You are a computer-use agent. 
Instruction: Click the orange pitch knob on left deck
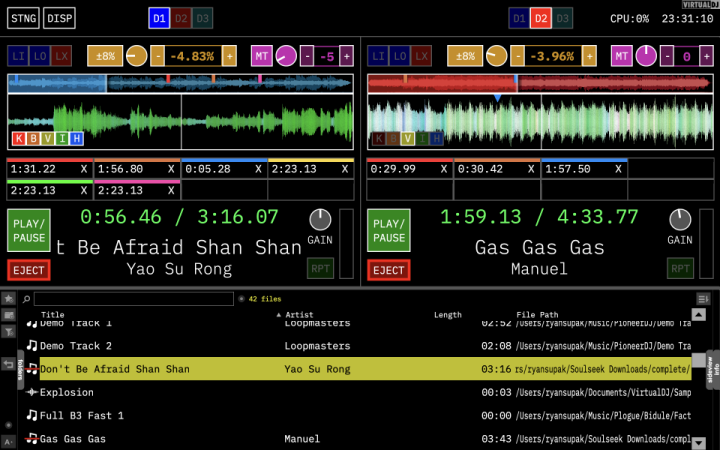pyautogui.click(x=136, y=56)
